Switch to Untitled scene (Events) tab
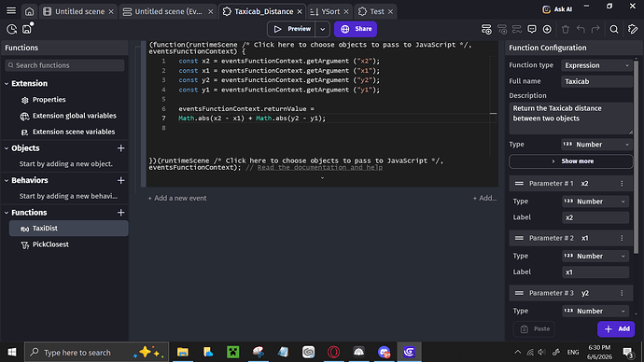 coord(168,11)
